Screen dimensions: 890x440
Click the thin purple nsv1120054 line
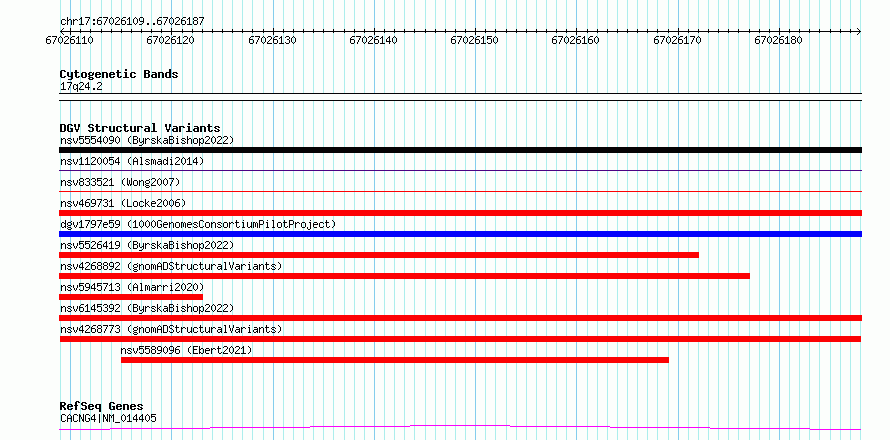click(460, 170)
